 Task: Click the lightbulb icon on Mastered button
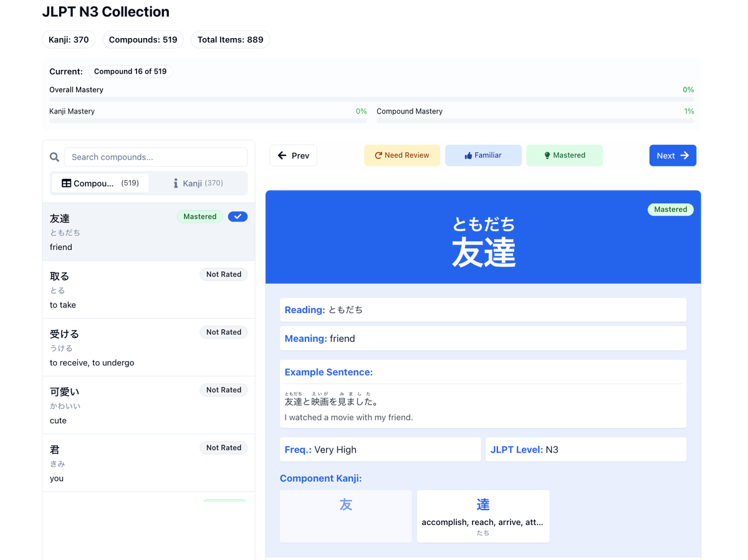[x=547, y=155]
